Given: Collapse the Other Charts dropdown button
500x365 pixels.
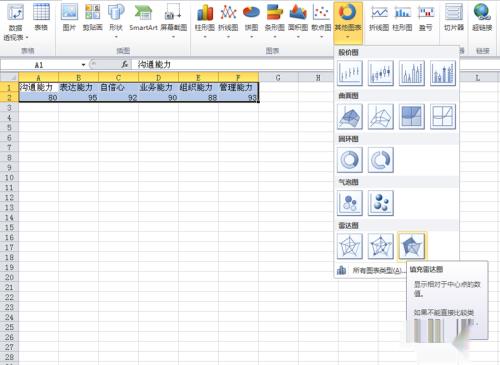Looking at the screenshot, I should (x=348, y=22).
